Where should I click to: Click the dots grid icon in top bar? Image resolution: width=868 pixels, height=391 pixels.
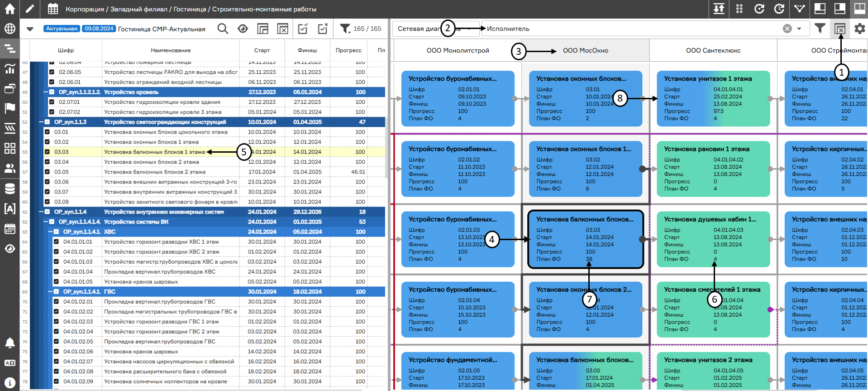[x=739, y=9]
